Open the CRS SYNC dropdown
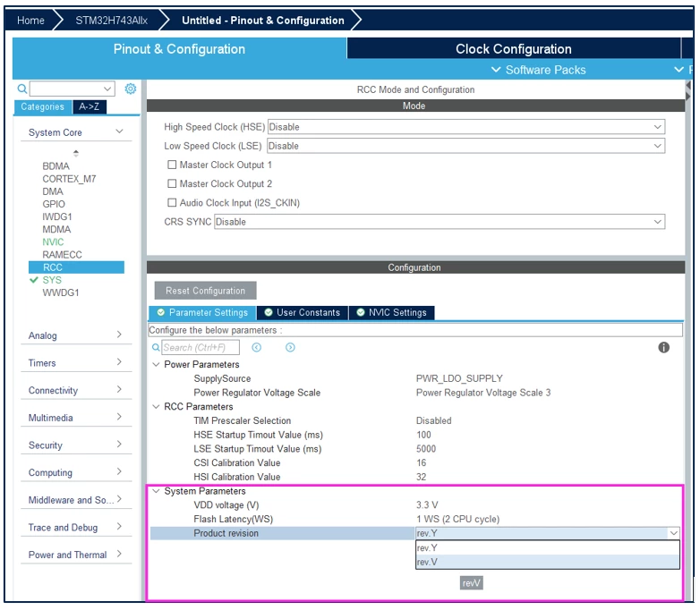The width and height of the screenshot is (700, 610). [440, 222]
